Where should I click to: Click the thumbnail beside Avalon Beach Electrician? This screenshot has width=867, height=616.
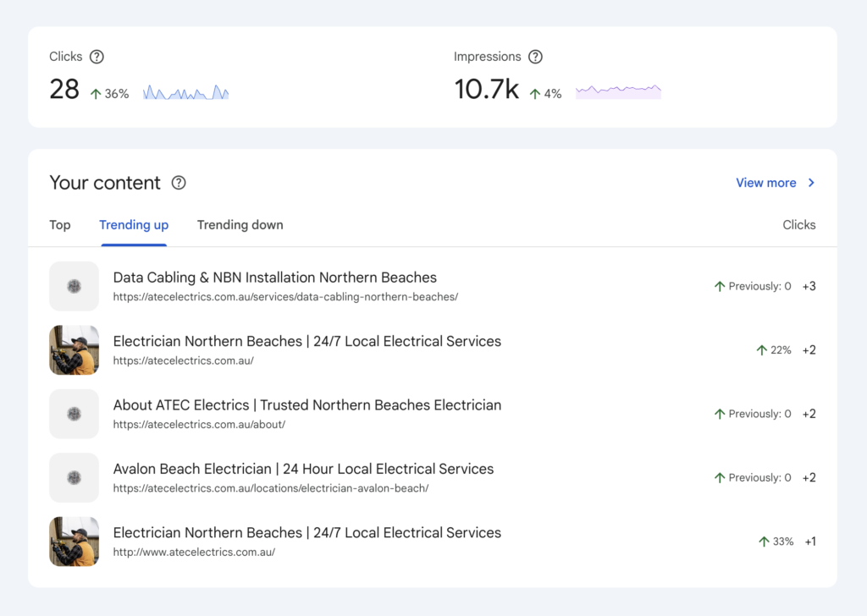tap(74, 477)
